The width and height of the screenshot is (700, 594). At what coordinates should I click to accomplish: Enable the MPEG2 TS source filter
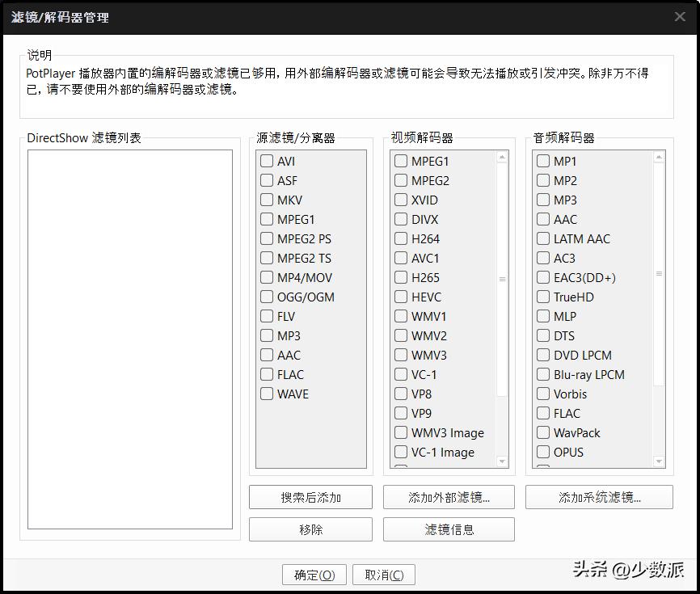pos(267,258)
